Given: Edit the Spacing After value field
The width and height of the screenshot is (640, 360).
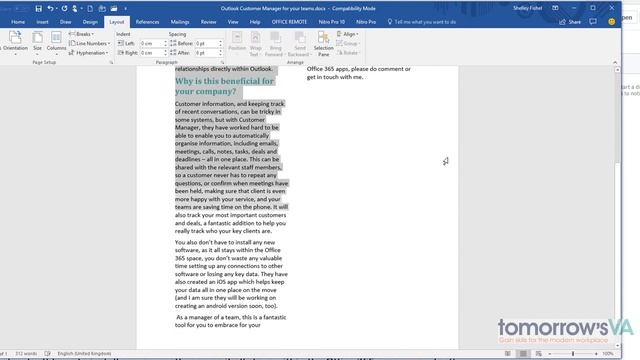Looking at the screenshot, I should tap(207, 53).
